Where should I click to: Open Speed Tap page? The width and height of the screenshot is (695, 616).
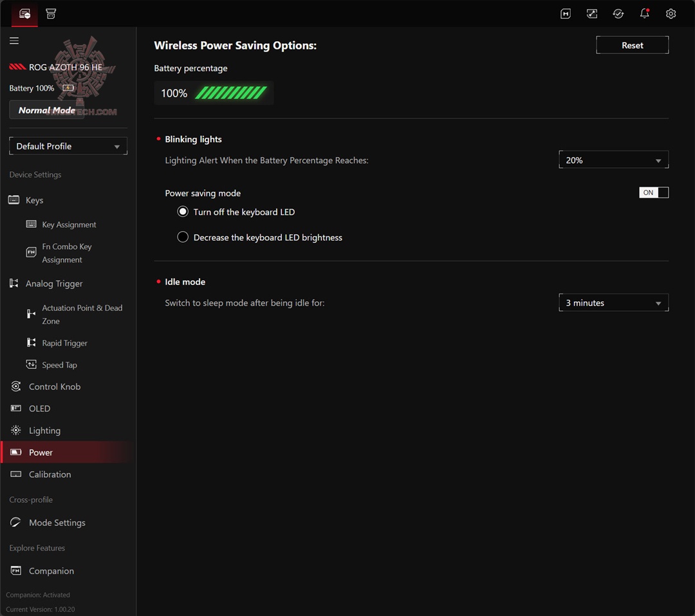59,364
